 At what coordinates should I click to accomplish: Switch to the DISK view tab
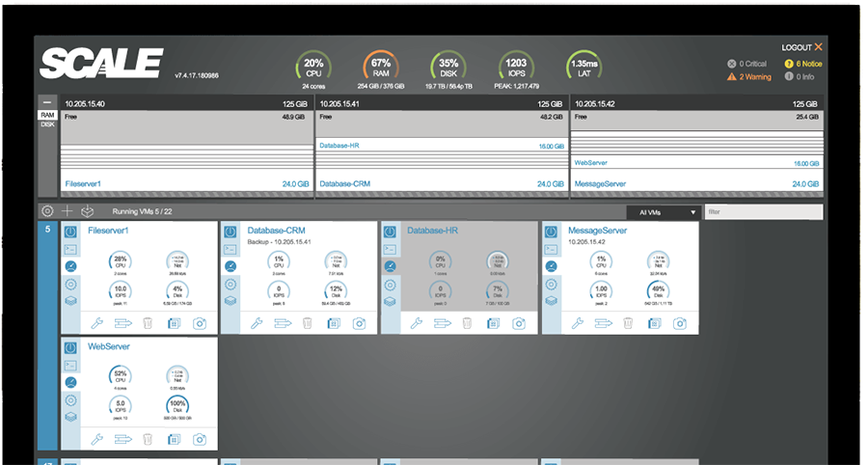(47, 124)
